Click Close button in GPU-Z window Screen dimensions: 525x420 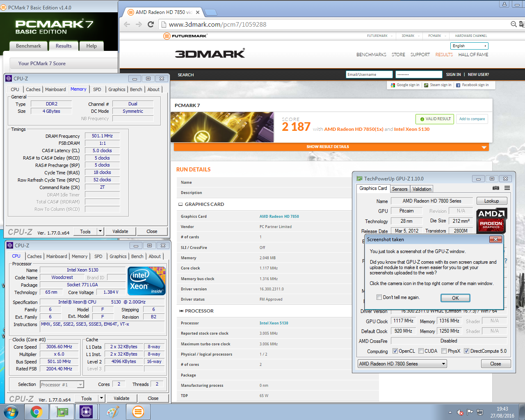pyautogui.click(x=495, y=364)
